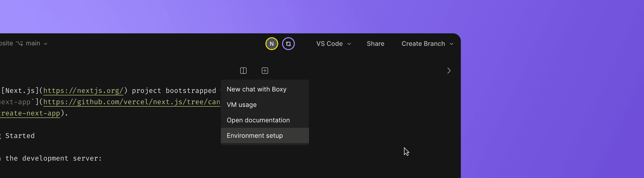Click the 'the development server:' line

click(x=53, y=158)
